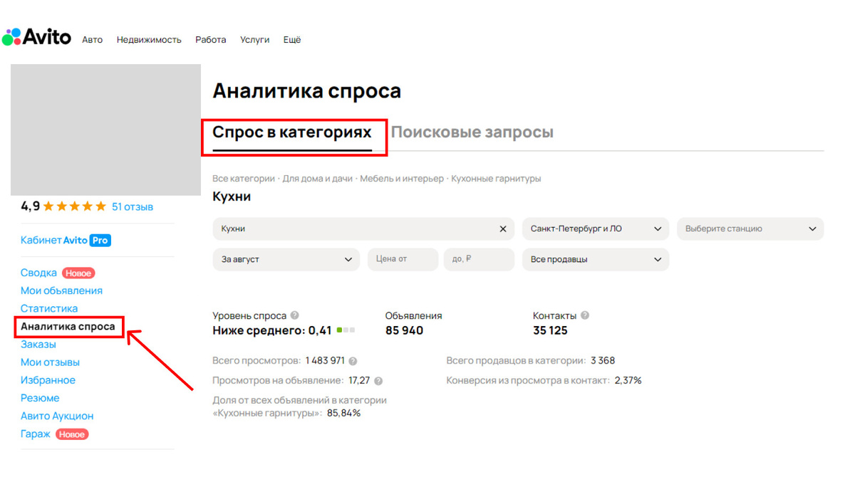Expand the Выберите станцию dropdown

(750, 229)
